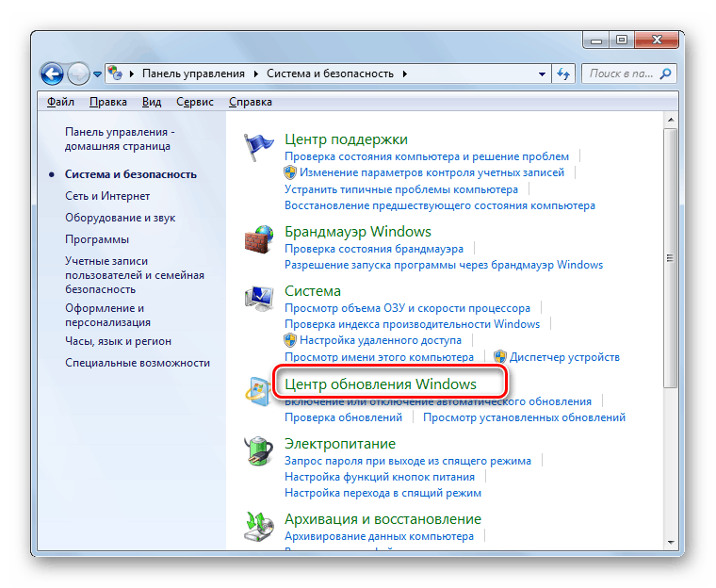Open Система heading link
Screen dimensions: 716x588
coord(313,291)
